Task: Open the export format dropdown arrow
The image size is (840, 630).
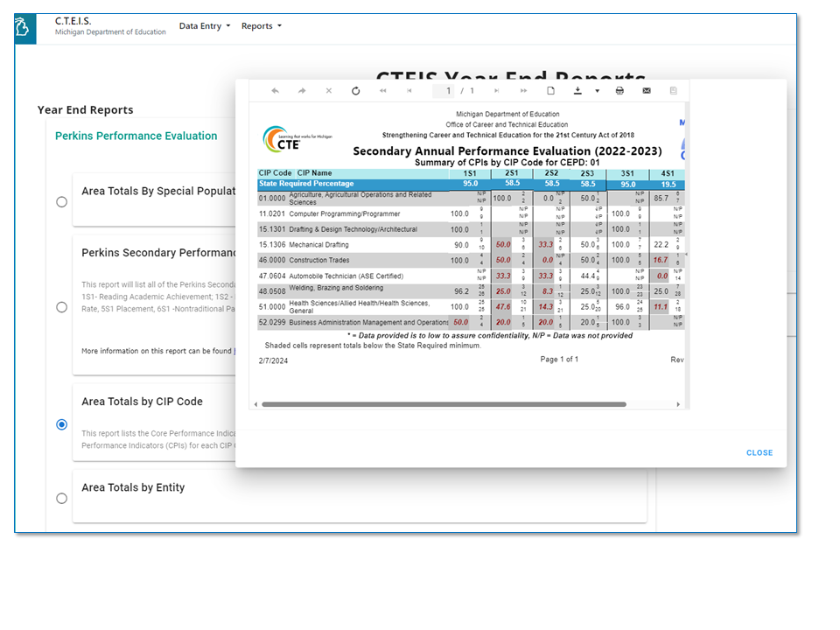Action: [x=597, y=91]
